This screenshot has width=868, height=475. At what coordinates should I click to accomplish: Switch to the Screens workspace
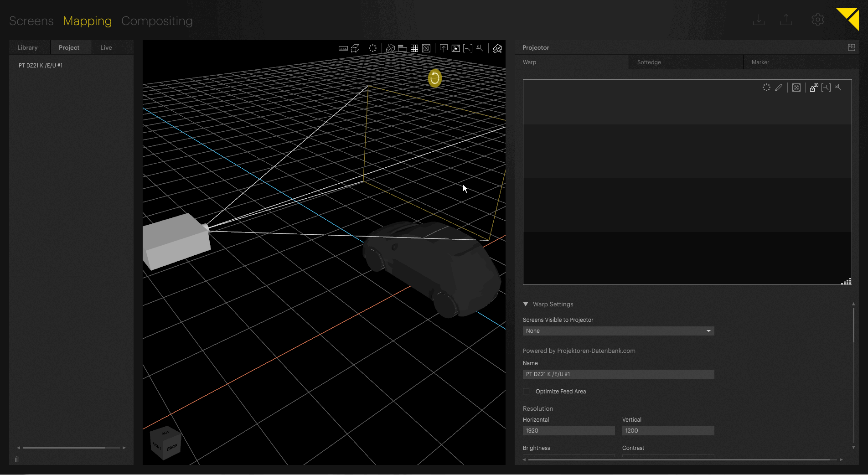pyautogui.click(x=31, y=21)
